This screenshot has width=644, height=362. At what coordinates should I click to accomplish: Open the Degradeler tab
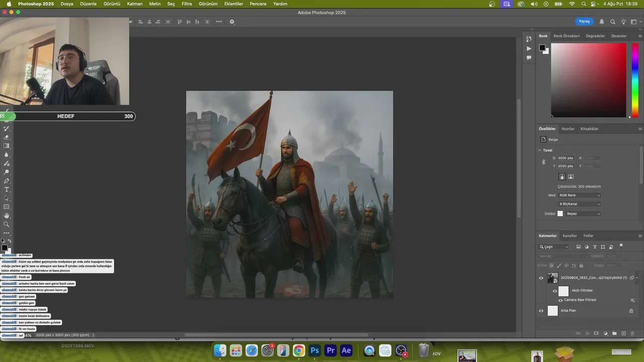coord(595,36)
